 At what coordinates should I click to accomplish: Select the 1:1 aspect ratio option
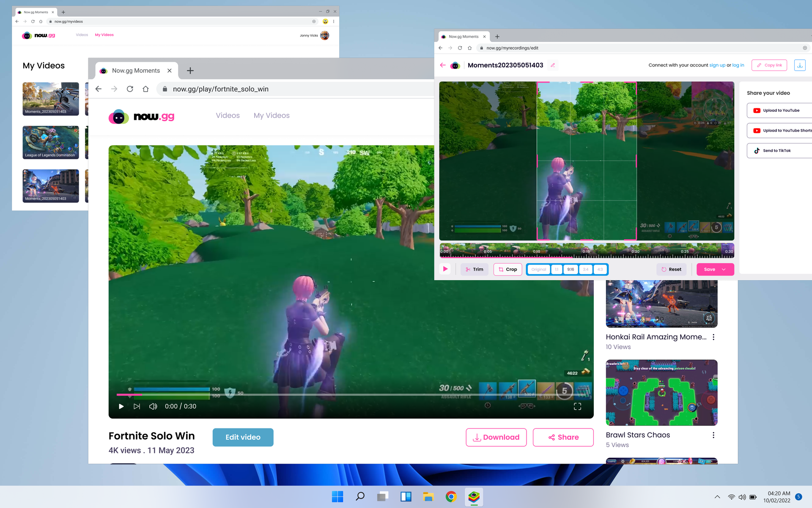pyautogui.click(x=557, y=269)
